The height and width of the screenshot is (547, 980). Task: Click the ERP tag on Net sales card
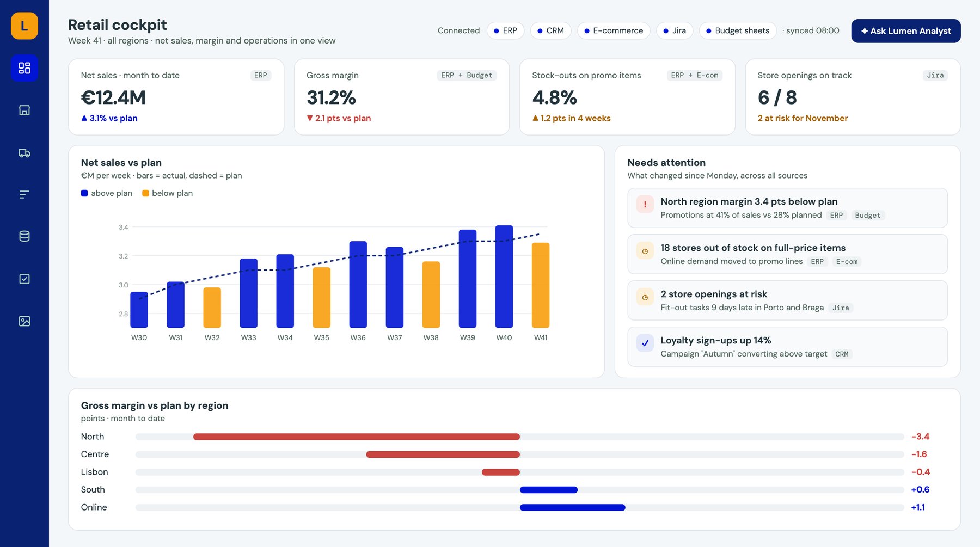coord(261,75)
